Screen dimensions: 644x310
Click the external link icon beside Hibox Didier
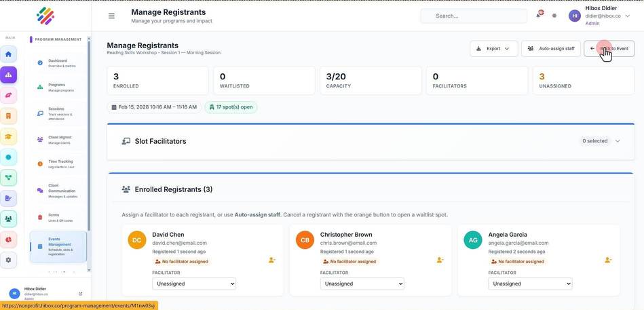pyautogui.click(x=80, y=294)
